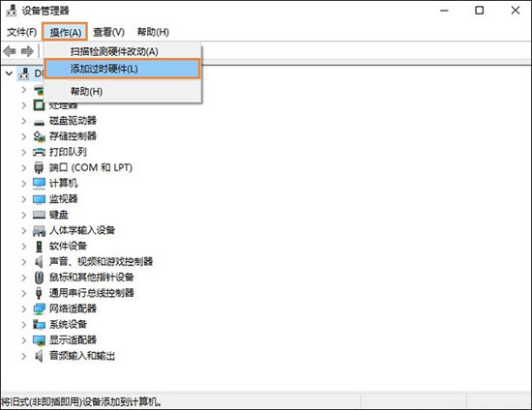Click the 音频输入和输出 speaker icon
532x410 pixels.
tap(39, 356)
